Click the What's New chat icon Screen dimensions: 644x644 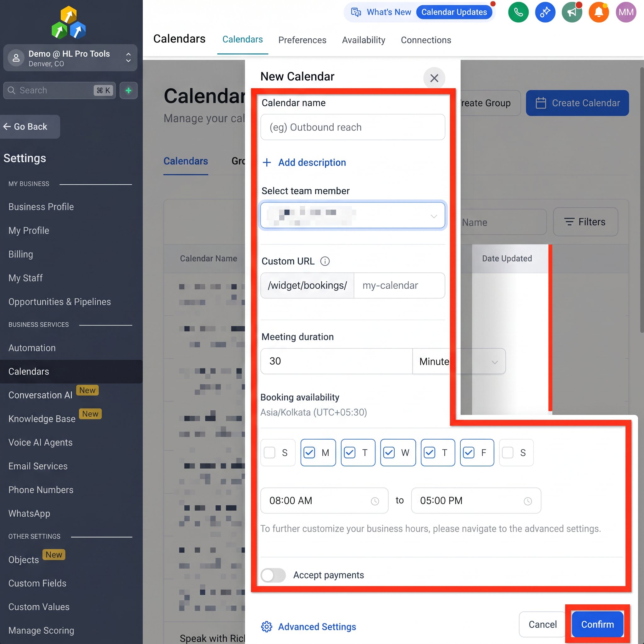tap(356, 12)
